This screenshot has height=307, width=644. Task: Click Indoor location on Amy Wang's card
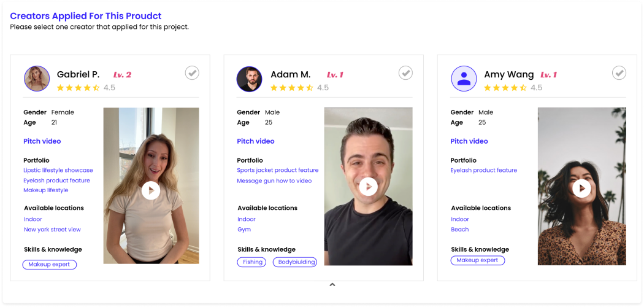[x=460, y=219]
